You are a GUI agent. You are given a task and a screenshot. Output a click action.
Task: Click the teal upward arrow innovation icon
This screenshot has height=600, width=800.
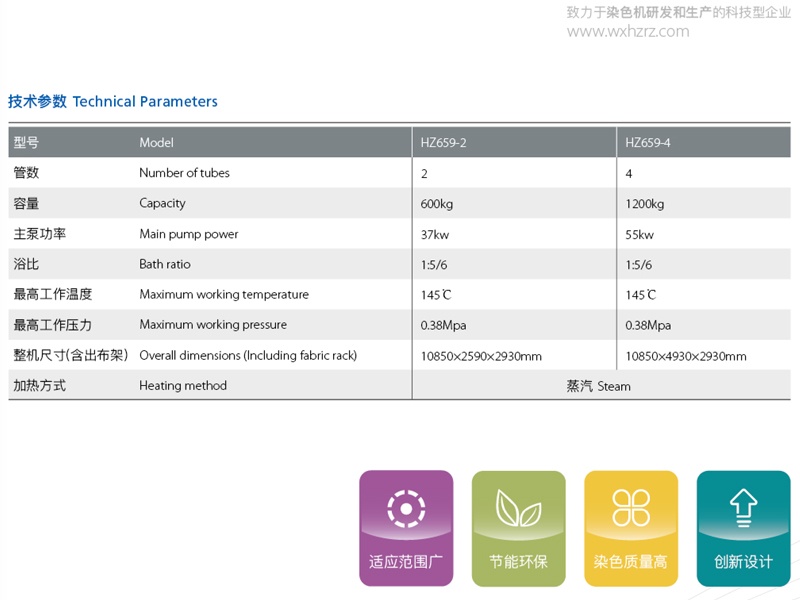743,508
